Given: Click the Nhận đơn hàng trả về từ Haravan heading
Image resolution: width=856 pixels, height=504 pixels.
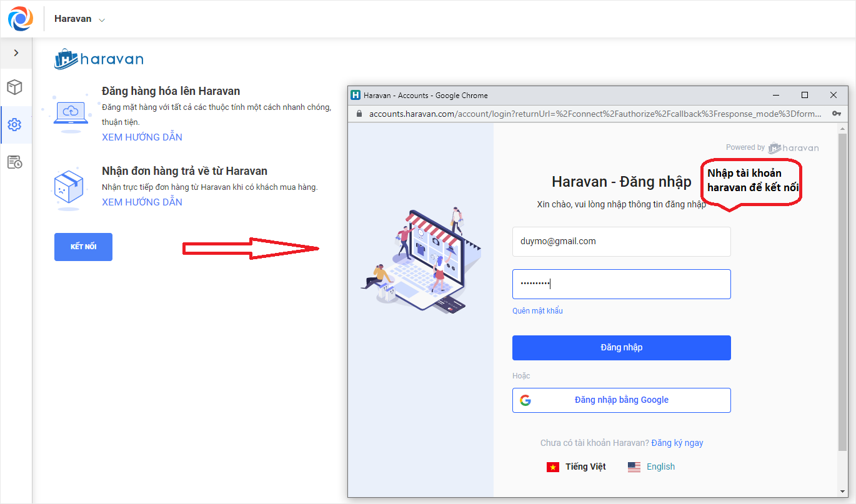Looking at the screenshot, I should click(184, 171).
